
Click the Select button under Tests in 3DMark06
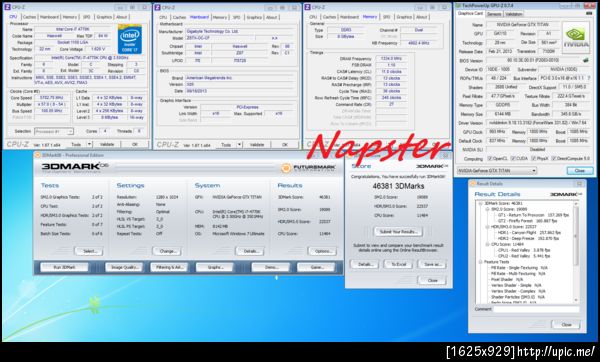coord(89,251)
